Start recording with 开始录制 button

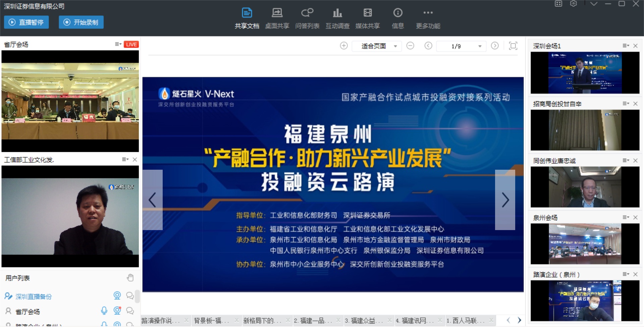click(81, 22)
